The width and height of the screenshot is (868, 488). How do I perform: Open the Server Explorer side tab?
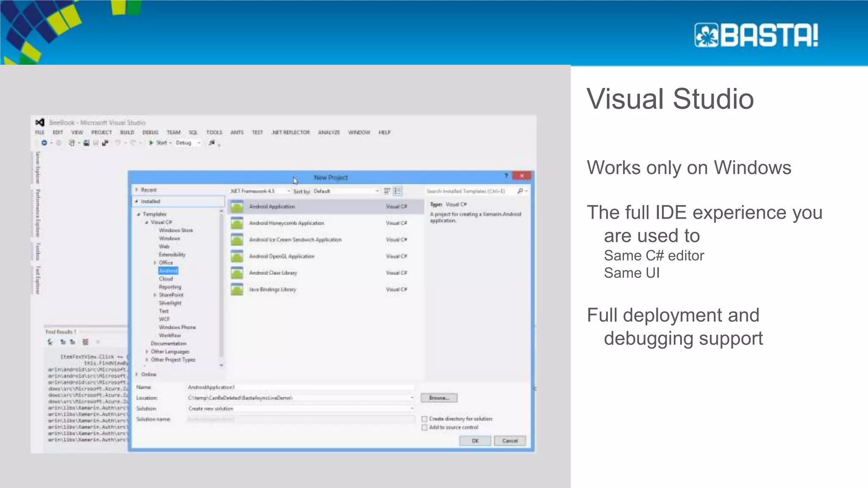tap(38, 167)
